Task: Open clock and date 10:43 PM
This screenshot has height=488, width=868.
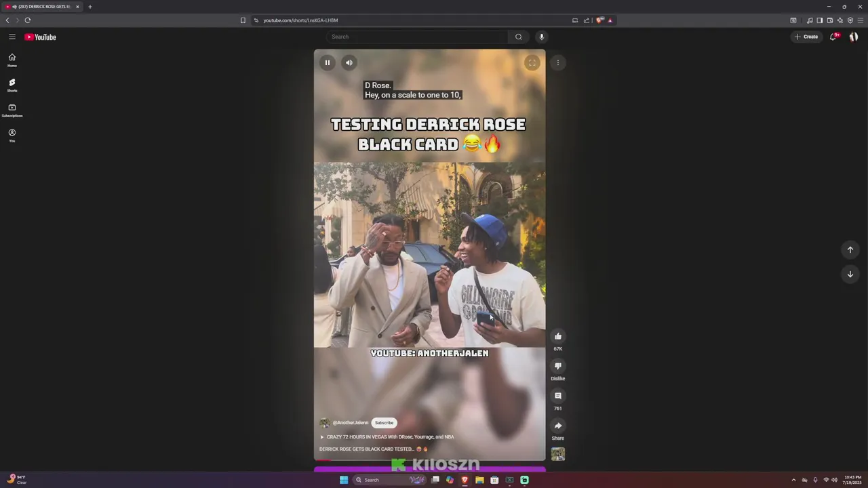Action: (852, 480)
